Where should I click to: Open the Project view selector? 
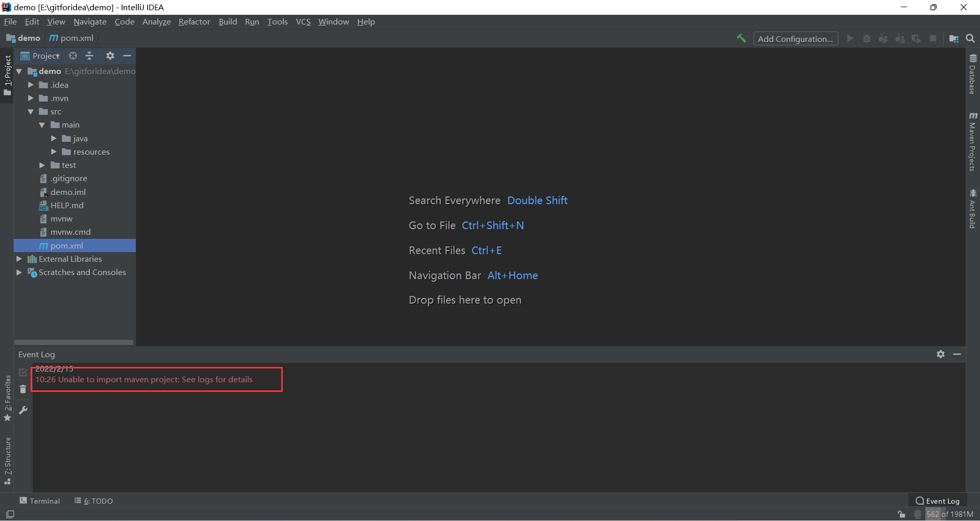coord(40,56)
